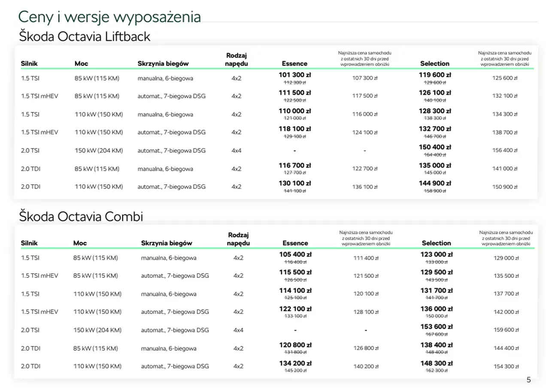Viewport: 558px width, 392px height.
Task: Click the bold price "148 300 zł"
Action: click(437, 363)
